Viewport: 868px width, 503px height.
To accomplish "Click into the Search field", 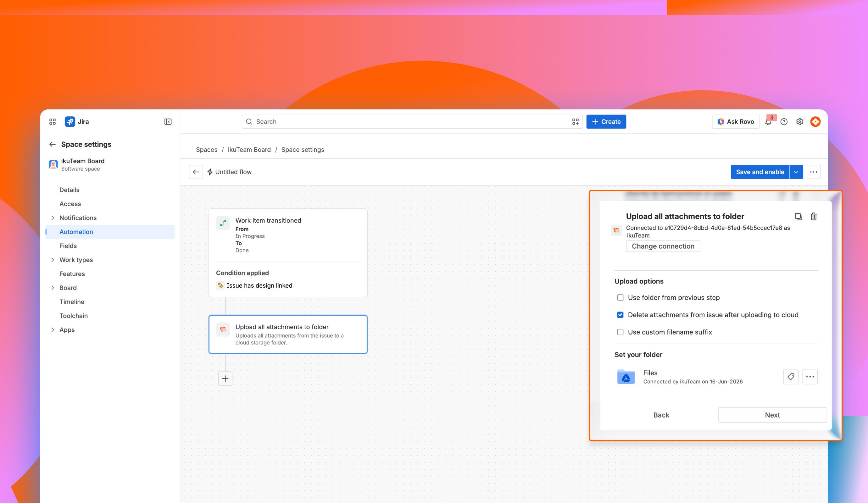I will [412, 122].
